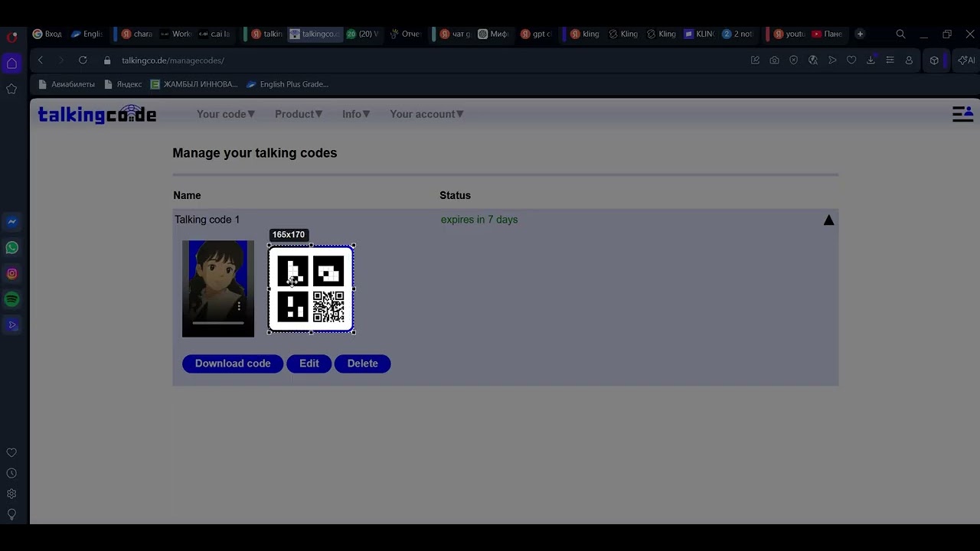980x551 pixels.
Task: Open the AI assistant button
Action: coord(966,60)
